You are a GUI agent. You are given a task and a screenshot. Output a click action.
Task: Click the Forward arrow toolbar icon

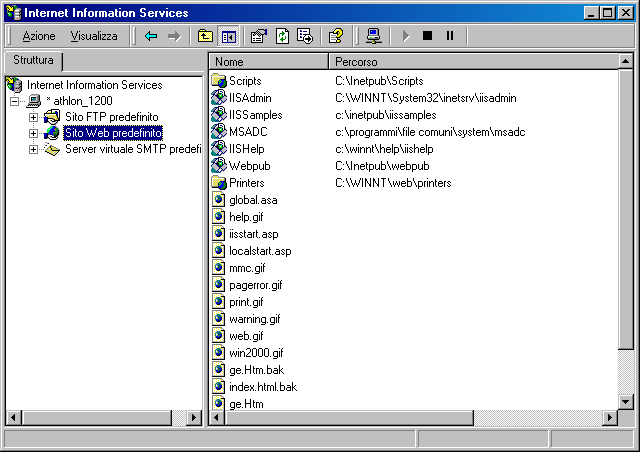click(174, 36)
